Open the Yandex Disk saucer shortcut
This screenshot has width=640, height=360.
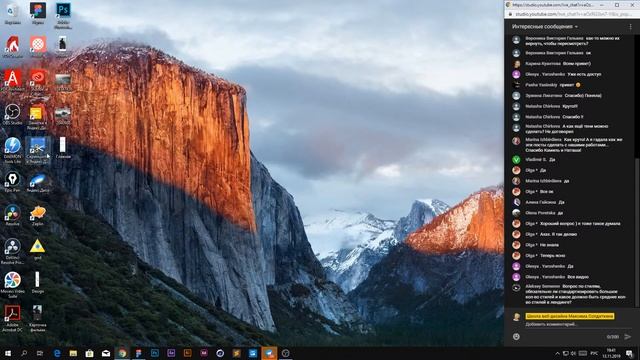coord(38,182)
